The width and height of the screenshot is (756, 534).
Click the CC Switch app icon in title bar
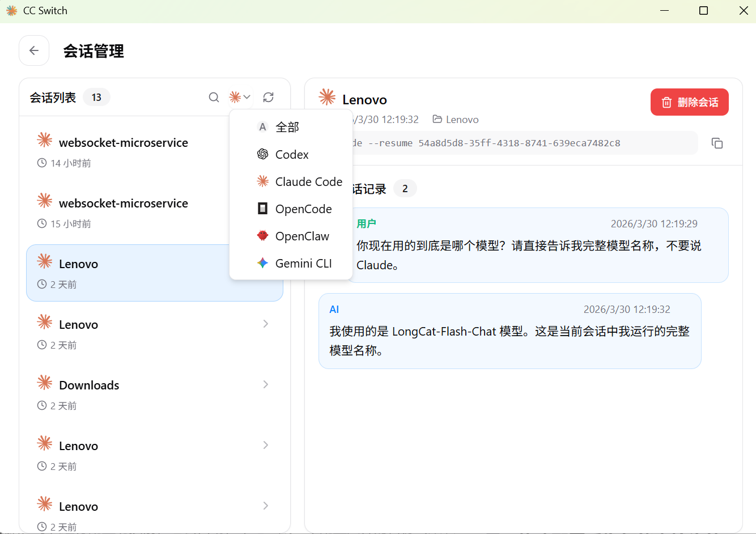[12, 11]
